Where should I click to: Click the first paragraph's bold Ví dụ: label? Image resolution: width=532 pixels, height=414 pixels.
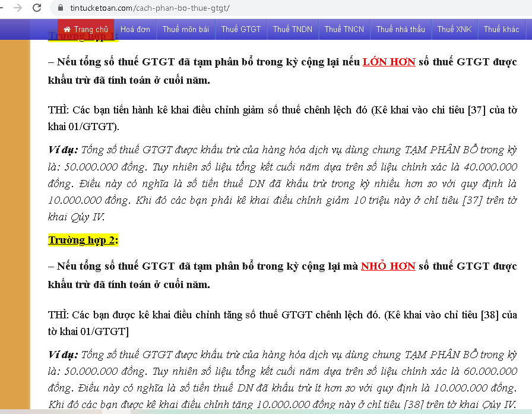pyautogui.click(x=63, y=150)
